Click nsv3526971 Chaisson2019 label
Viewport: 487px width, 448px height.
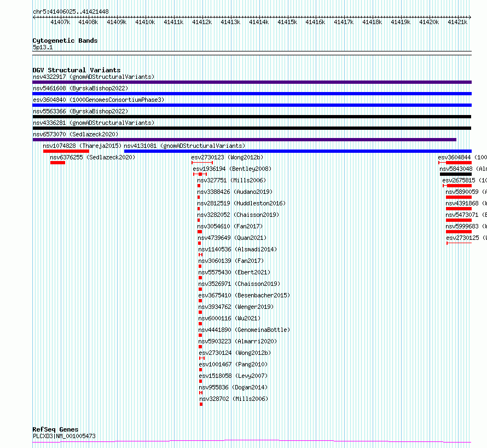click(x=240, y=284)
